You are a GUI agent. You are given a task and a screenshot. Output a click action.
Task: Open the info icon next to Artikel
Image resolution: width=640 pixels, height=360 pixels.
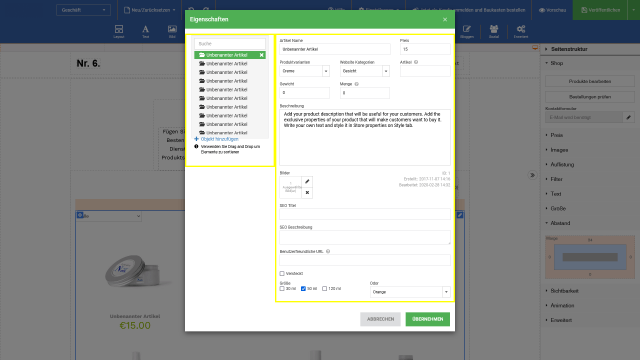(416, 62)
